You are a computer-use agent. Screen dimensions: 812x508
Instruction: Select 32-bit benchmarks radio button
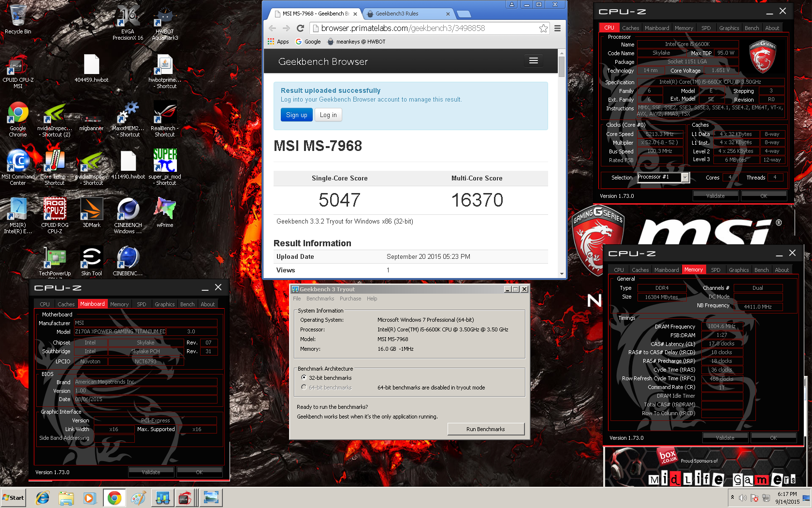(x=304, y=377)
